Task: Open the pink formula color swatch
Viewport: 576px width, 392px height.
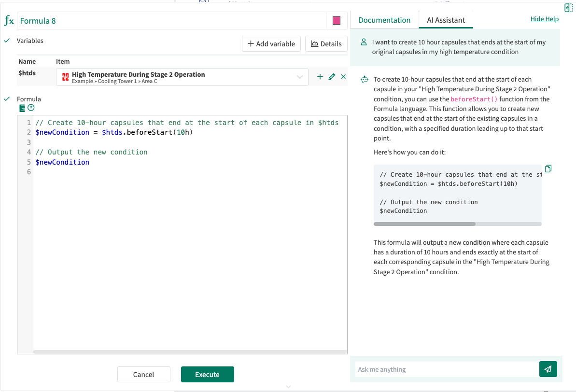Action: [337, 21]
